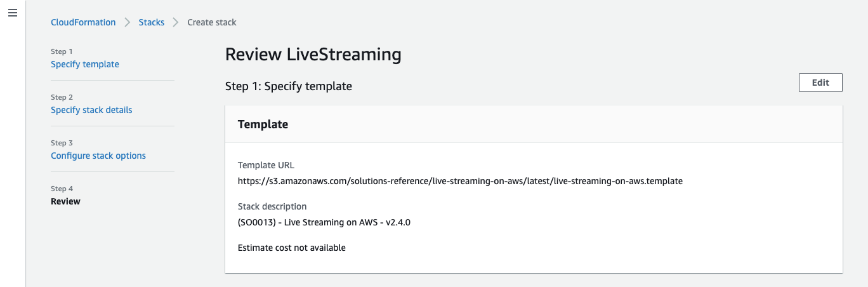Select the stack description version text
The image size is (868, 287).
pos(329,222)
